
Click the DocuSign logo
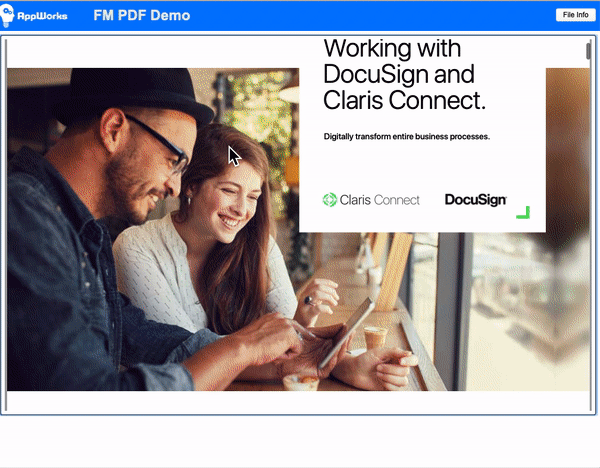point(476,200)
